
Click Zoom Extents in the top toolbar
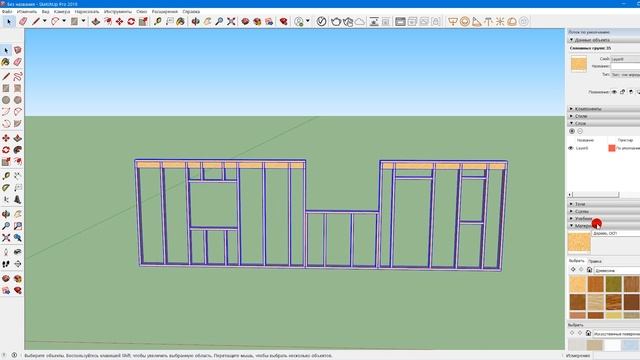[x=231, y=21]
